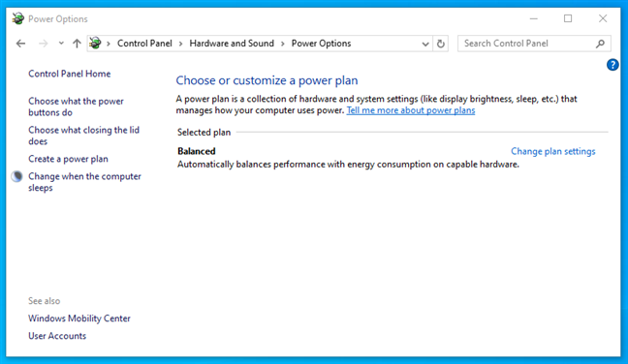Open User Accounts link
628x364 pixels.
point(57,336)
